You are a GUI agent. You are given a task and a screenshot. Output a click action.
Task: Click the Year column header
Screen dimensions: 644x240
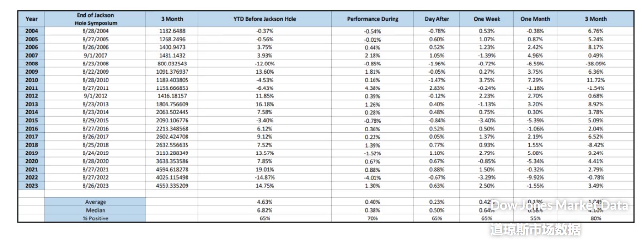pyautogui.click(x=31, y=19)
